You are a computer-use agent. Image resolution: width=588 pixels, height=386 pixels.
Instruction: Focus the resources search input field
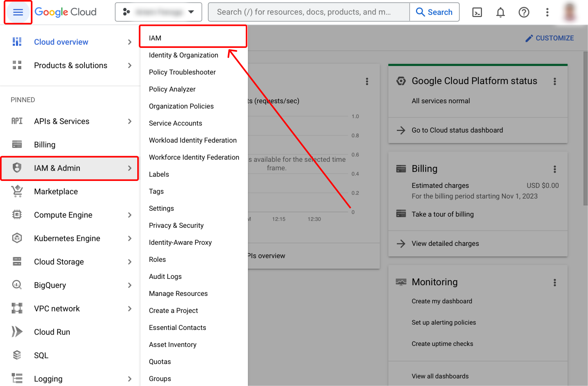pyautogui.click(x=309, y=12)
